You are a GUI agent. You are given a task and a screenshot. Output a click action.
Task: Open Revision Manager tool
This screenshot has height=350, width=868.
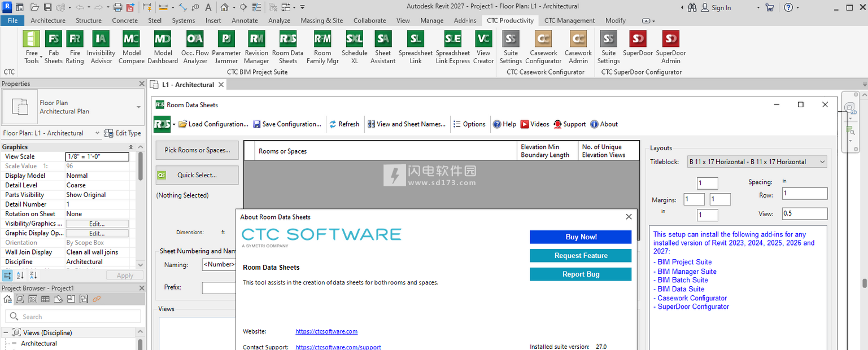(257, 47)
